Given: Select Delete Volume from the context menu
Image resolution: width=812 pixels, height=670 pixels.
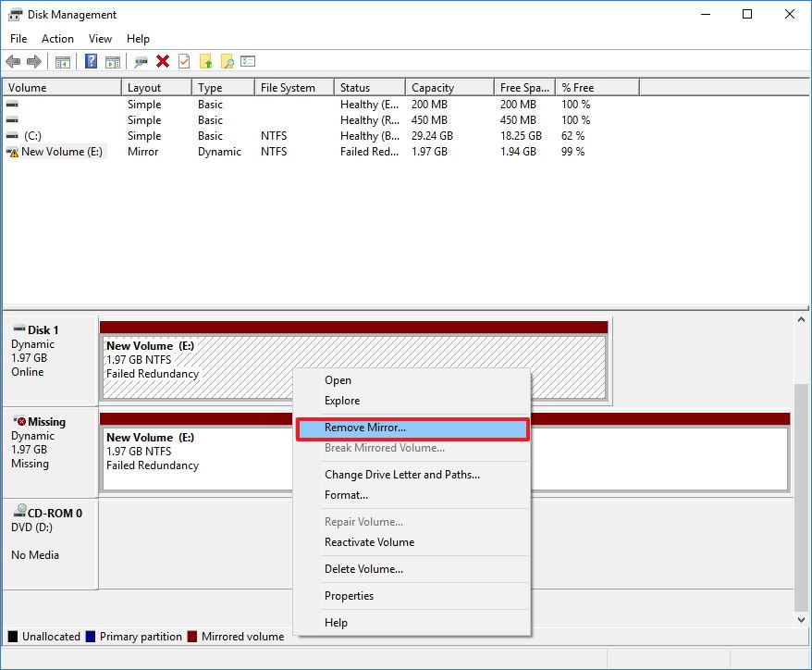Looking at the screenshot, I should pyautogui.click(x=363, y=569).
